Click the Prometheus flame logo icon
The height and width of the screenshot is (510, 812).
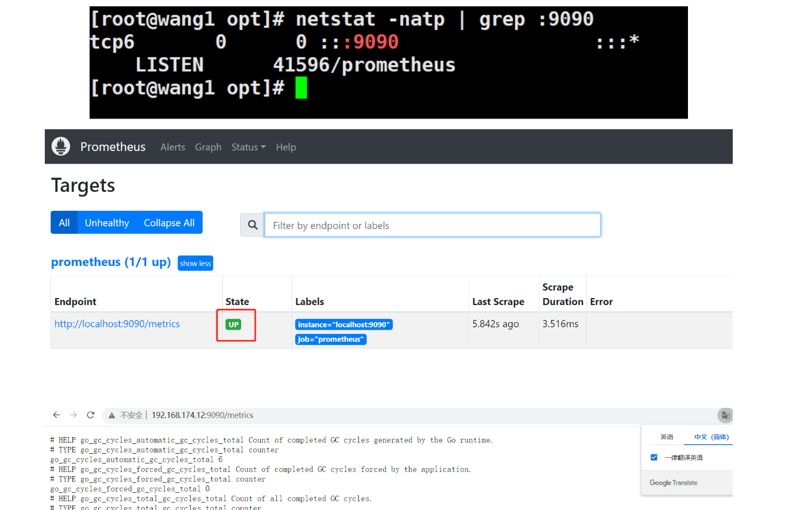point(61,146)
